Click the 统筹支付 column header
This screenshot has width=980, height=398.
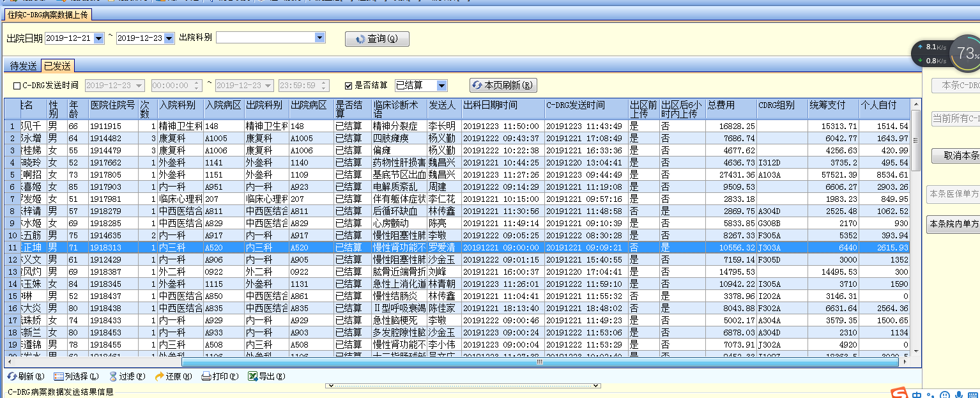833,109
